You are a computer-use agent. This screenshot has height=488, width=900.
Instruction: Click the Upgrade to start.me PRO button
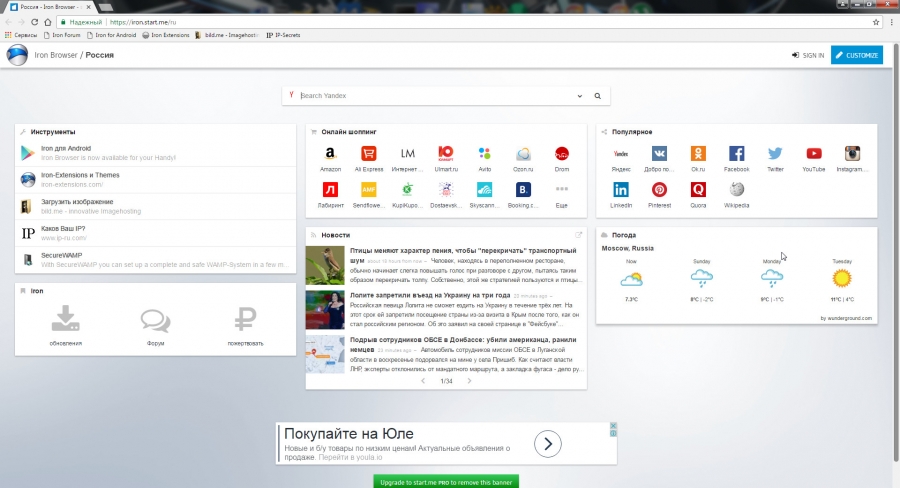(446, 482)
